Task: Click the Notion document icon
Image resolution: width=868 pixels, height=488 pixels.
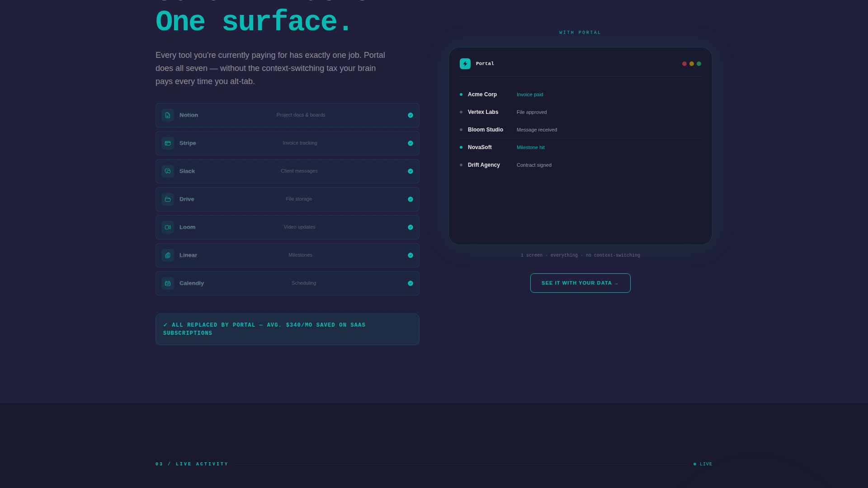Action: pos(168,115)
